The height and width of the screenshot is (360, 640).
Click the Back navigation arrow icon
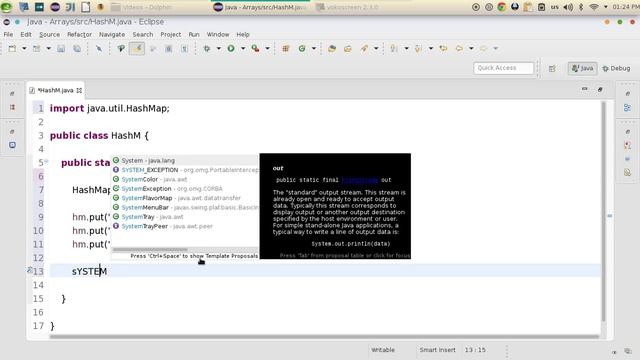tap(459, 49)
